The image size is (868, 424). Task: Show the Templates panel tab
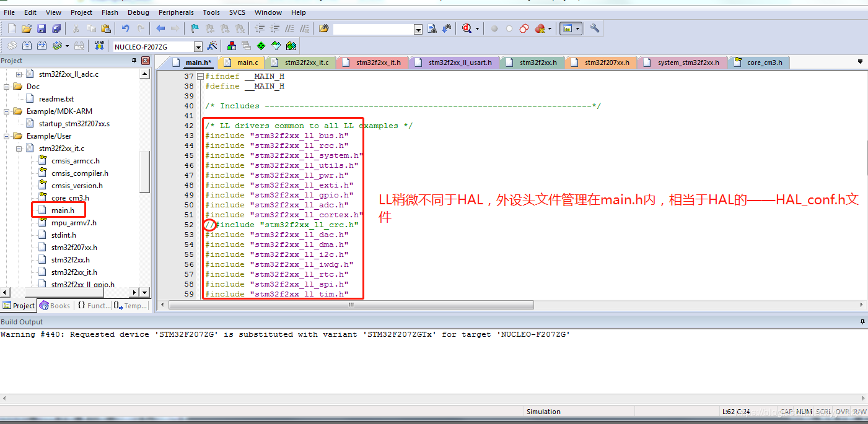click(130, 306)
